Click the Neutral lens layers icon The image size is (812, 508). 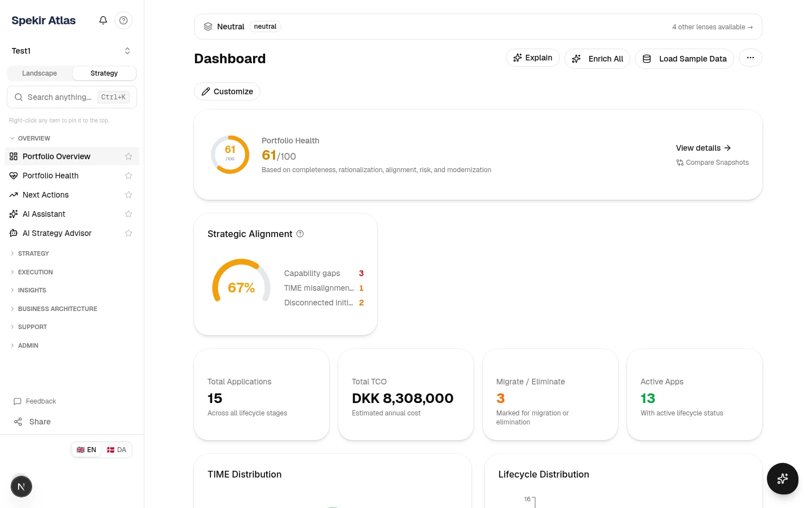pos(208,27)
